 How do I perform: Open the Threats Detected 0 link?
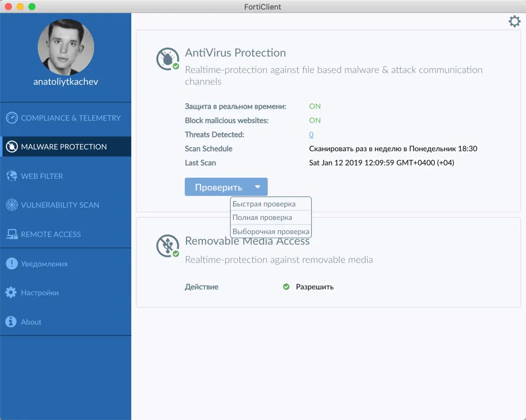click(x=311, y=135)
